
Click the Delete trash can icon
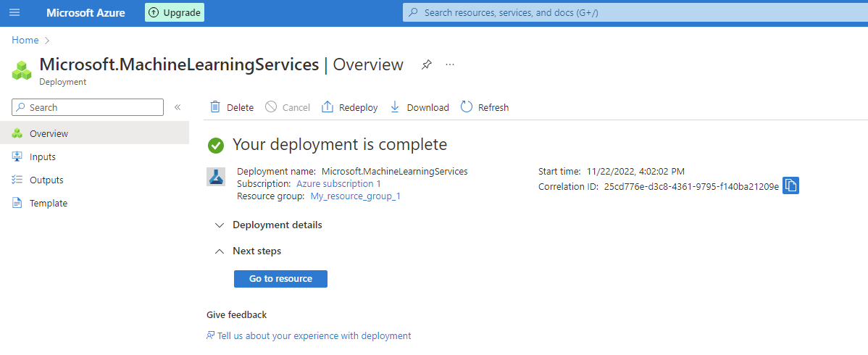click(x=215, y=107)
